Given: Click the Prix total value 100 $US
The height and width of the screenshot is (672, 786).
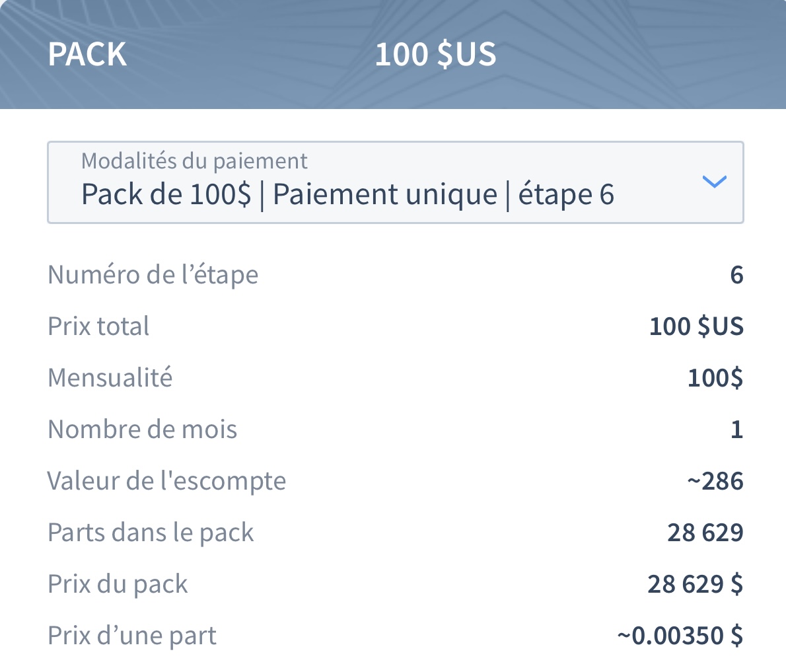Looking at the screenshot, I should [696, 326].
